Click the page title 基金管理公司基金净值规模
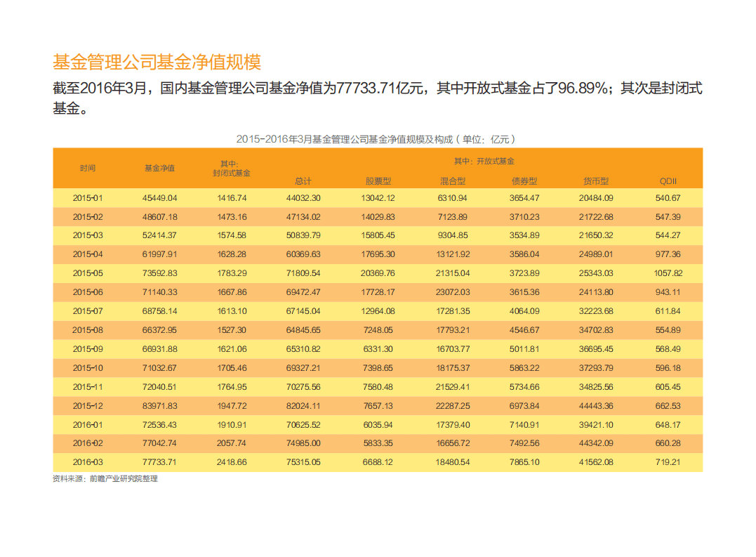756x557 pixels. (x=158, y=61)
